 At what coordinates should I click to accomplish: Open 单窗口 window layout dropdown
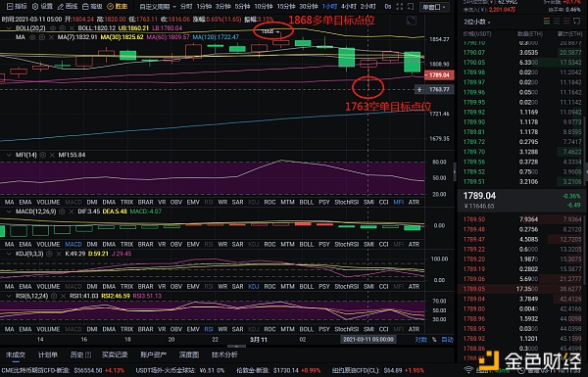tap(434, 7)
